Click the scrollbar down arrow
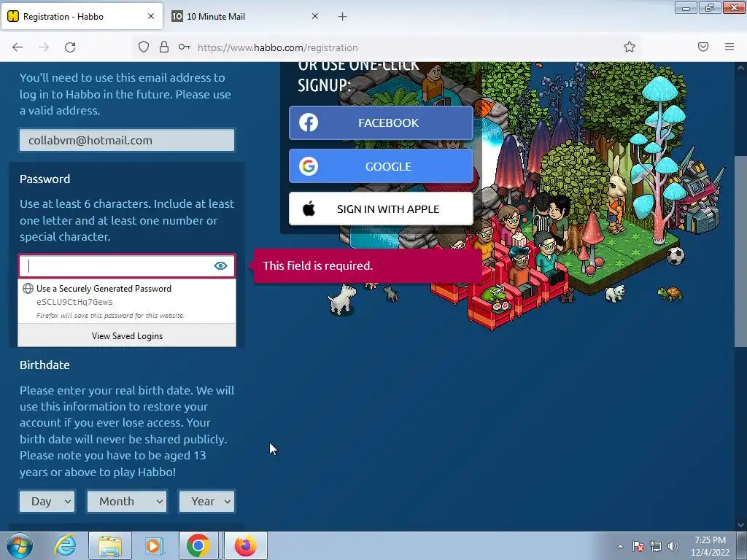The height and width of the screenshot is (560, 747). click(x=740, y=525)
